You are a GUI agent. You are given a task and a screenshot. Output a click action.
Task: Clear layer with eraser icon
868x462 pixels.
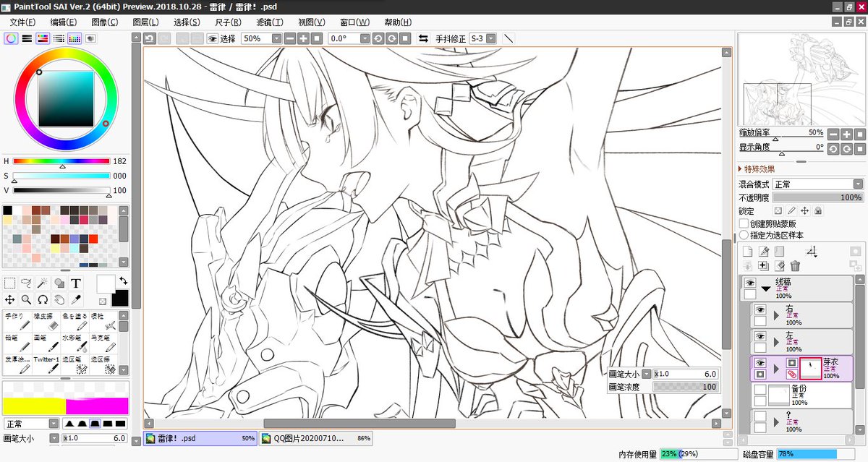(779, 266)
